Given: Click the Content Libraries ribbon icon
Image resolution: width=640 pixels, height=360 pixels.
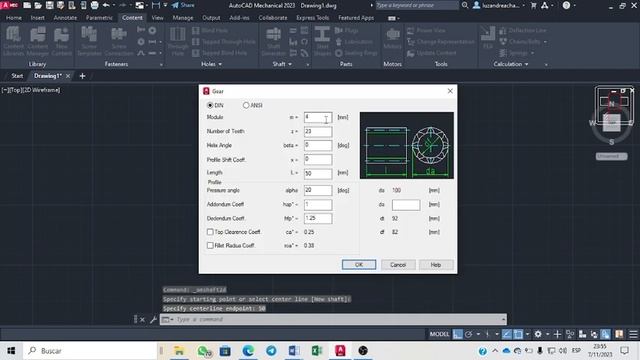Looking at the screenshot, I should 13,41.
